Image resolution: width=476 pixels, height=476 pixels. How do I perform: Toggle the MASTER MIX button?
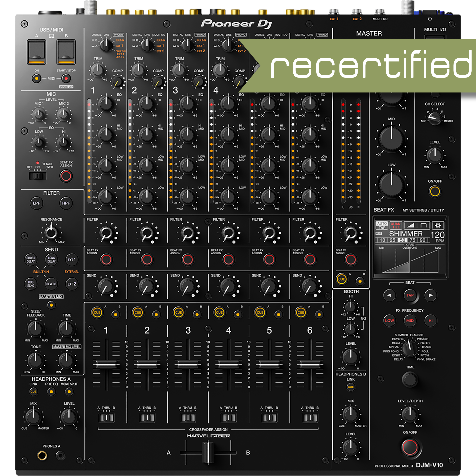click(51, 305)
